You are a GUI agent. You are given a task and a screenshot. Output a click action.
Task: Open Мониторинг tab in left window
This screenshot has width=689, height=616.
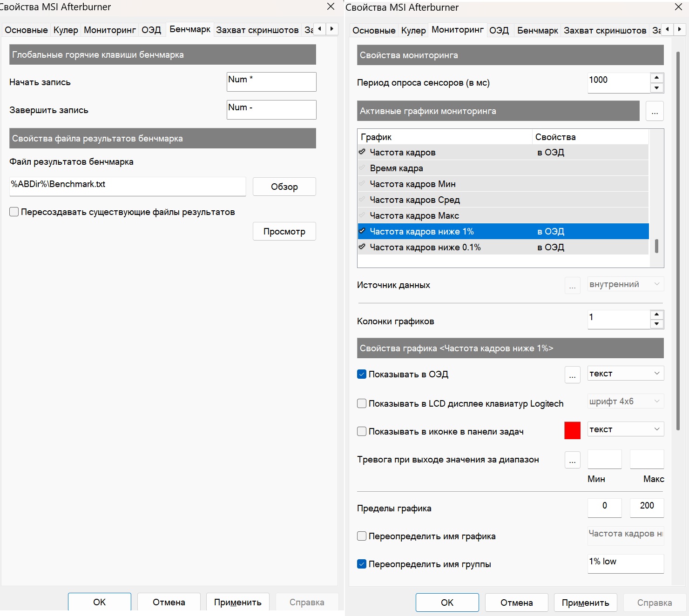[110, 30]
